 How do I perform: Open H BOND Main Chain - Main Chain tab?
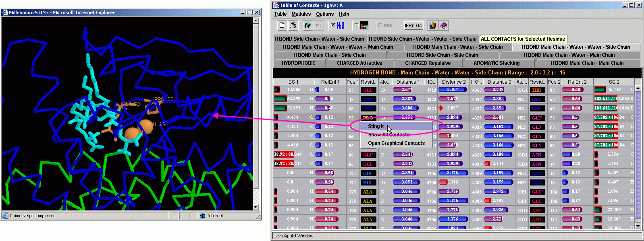[x=587, y=63]
